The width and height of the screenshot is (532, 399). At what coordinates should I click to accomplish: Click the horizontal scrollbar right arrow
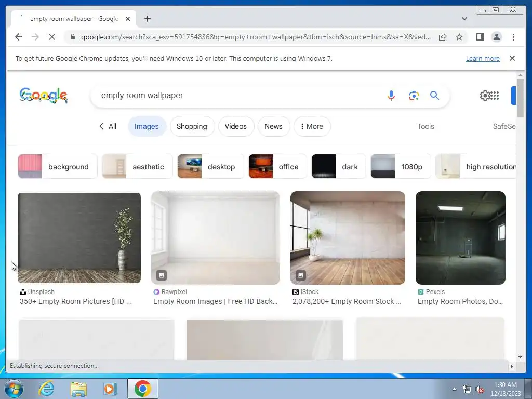[x=512, y=366]
